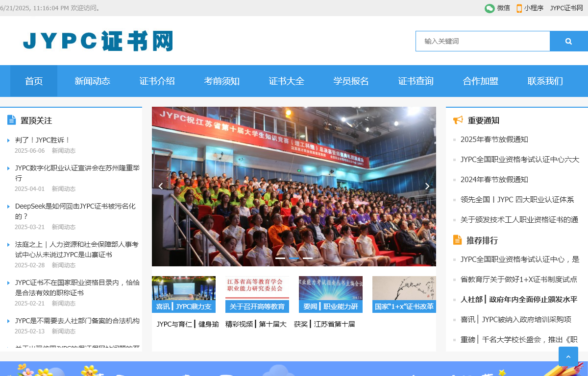Open article JYPC证书不在国家职业资格目录内
The image size is (588, 376).
point(77,287)
